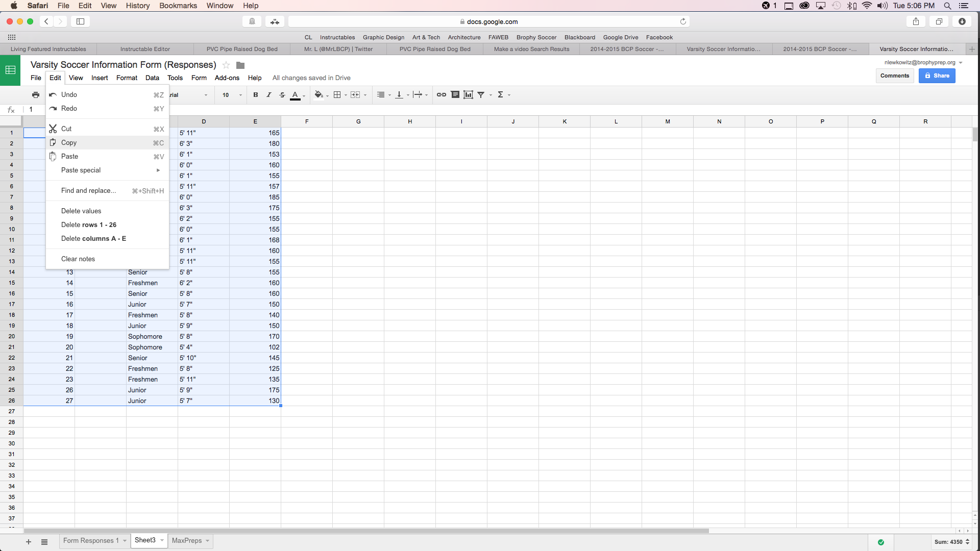Click the cell borders icon

[336, 94]
